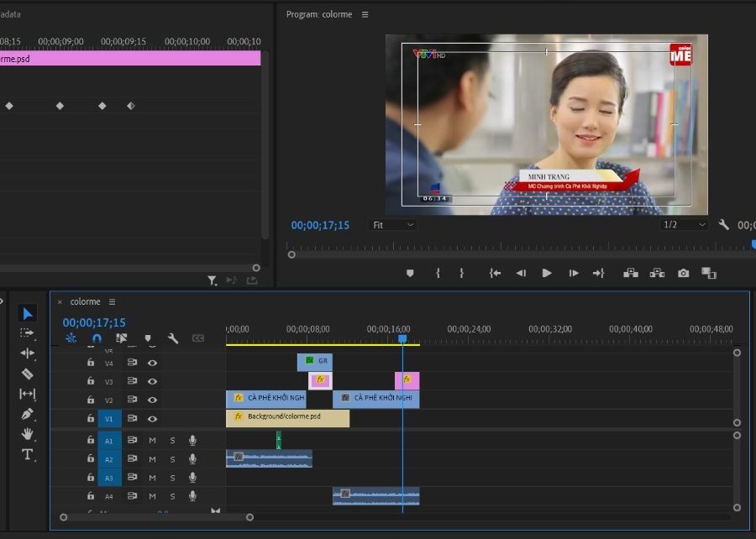Select the Ripple Edit tool

tap(28, 353)
